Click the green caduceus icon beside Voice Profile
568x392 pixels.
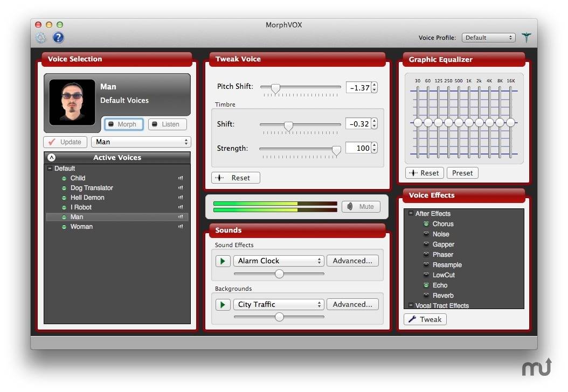click(527, 38)
